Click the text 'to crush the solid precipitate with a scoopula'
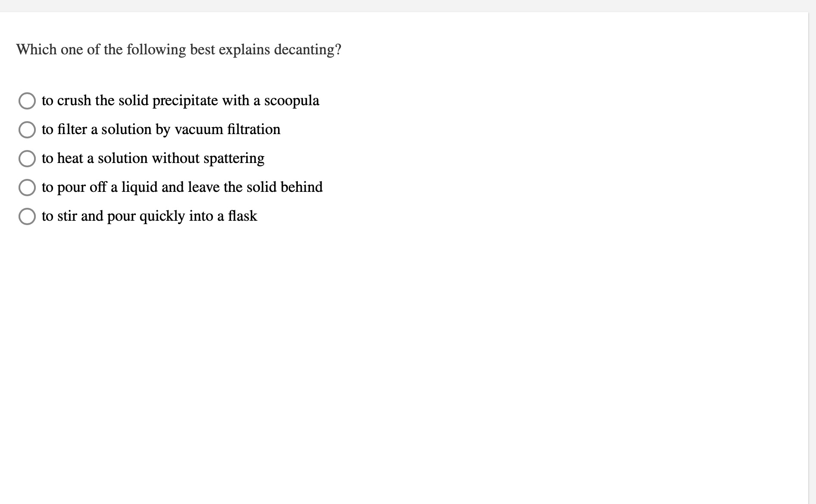The width and height of the screenshot is (816, 504). tap(181, 100)
